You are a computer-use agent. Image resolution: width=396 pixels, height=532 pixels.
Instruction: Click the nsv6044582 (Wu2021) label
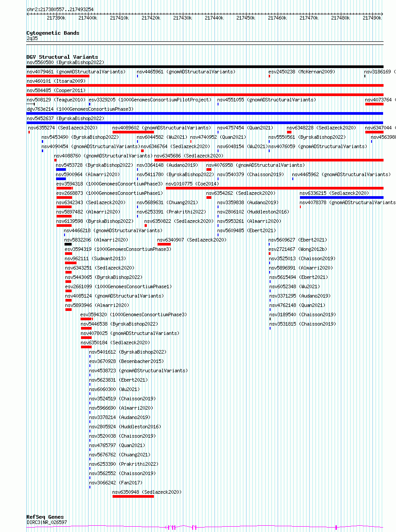pyautogui.click(x=162, y=137)
